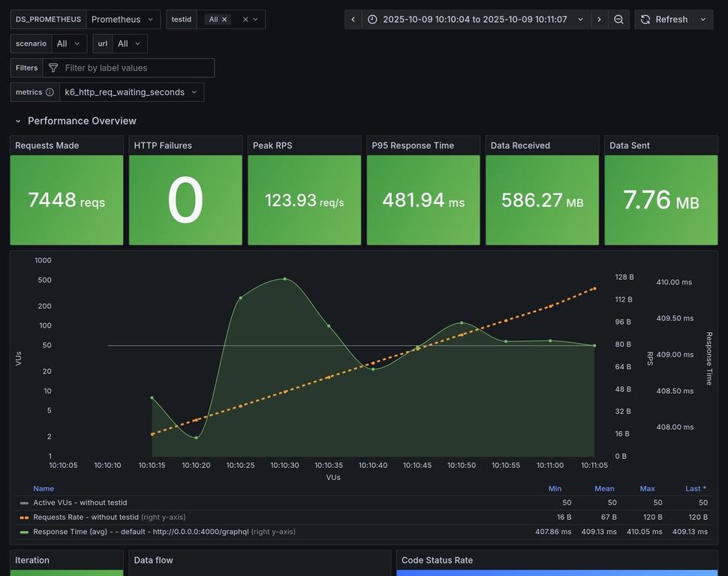This screenshot has width=728, height=576.
Task: Open the refresh interval dropdown arrow
Action: click(703, 19)
